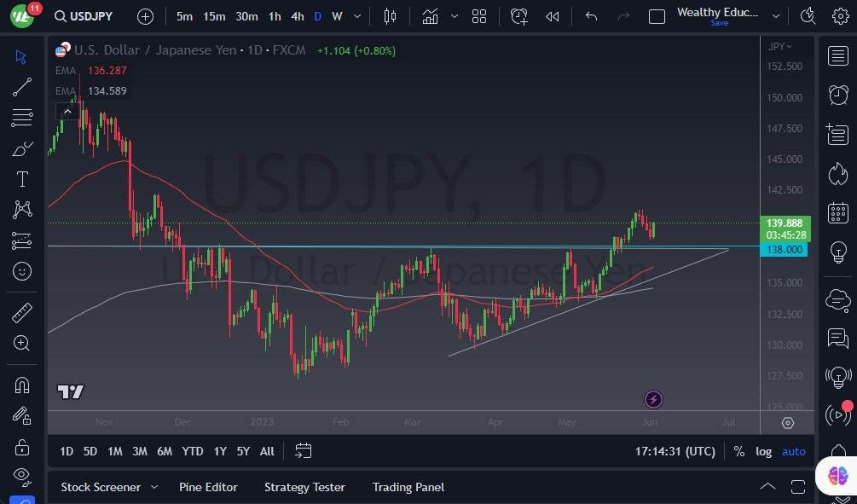Viewport: 857px width, 504px height.
Task: Expand the chart interval dropdown
Action: [x=356, y=15]
